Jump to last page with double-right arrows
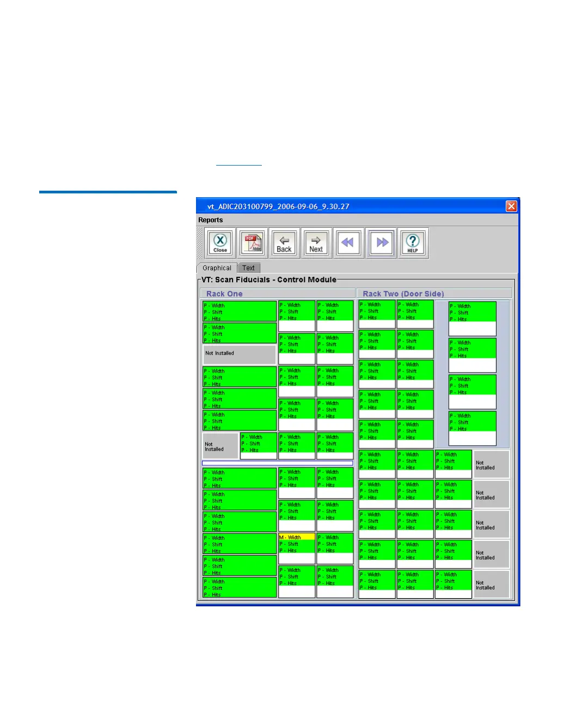Image resolution: width=588 pixels, height=706 pixels. tap(382, 243)
